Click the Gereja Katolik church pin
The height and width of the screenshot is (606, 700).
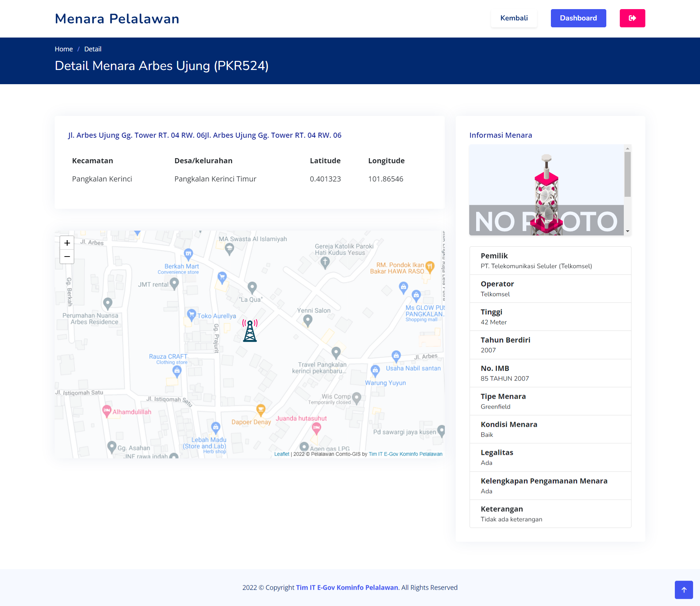coord(325,262)
